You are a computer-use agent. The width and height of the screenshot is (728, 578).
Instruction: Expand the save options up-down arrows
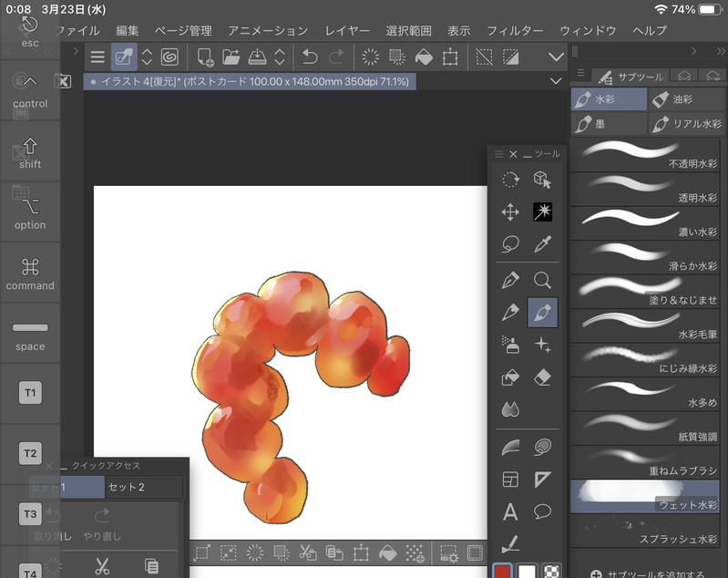coord(280,57)
